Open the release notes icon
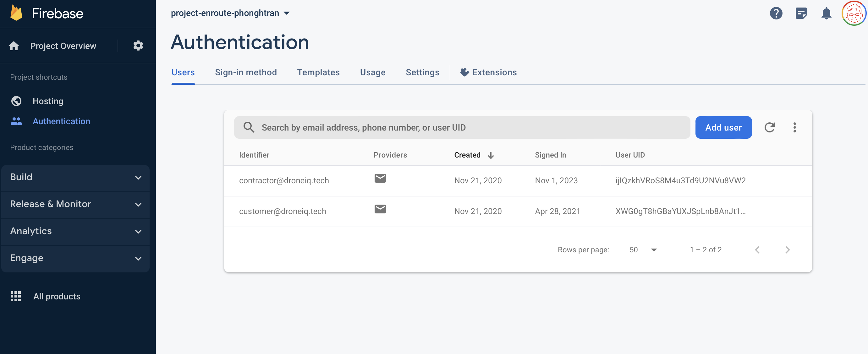 801,13
